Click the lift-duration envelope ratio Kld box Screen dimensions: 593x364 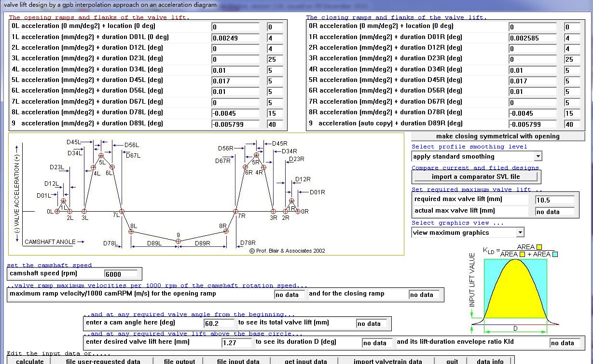coord(565,343)
